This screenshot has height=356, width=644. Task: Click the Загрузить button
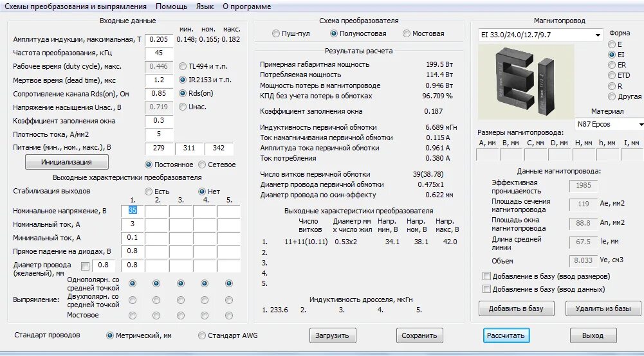coord(333,335)
